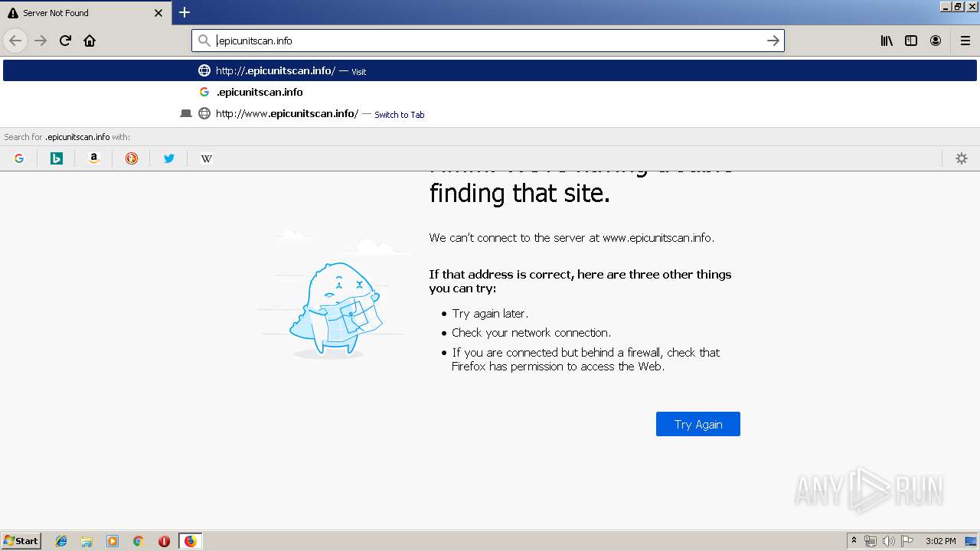The width and height of the screenshot is (980, 551).
Task: Open the Library bookmarks icon
Action: tap(887, 41)
